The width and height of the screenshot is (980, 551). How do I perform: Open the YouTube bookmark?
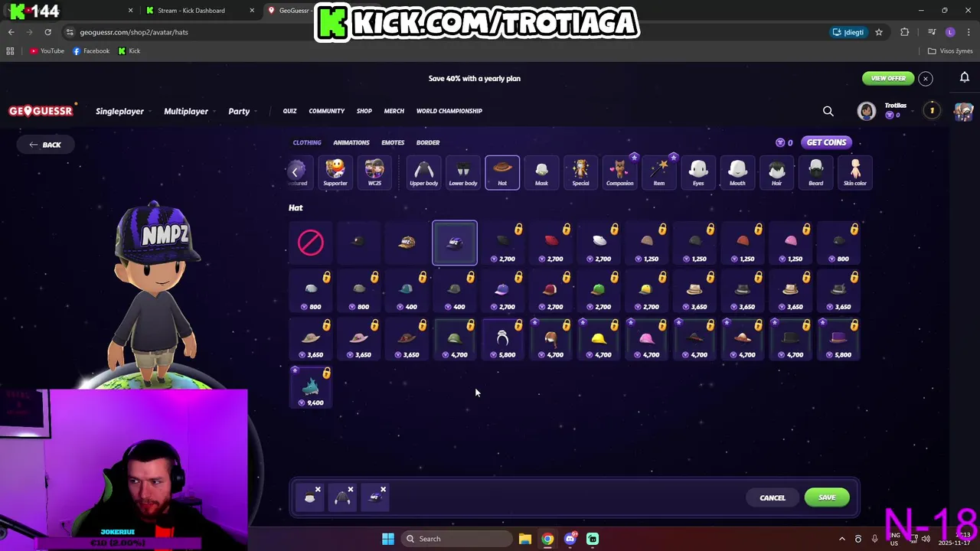(47, 51)
